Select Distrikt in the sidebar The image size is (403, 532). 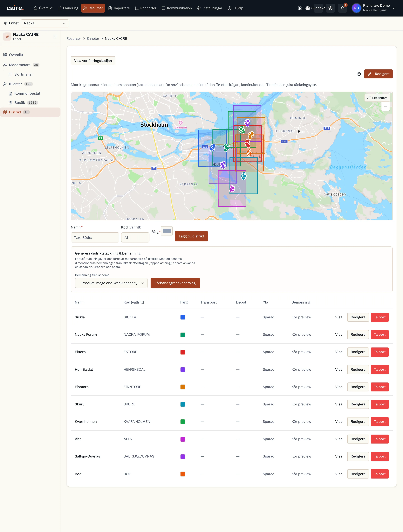[30, 112]
